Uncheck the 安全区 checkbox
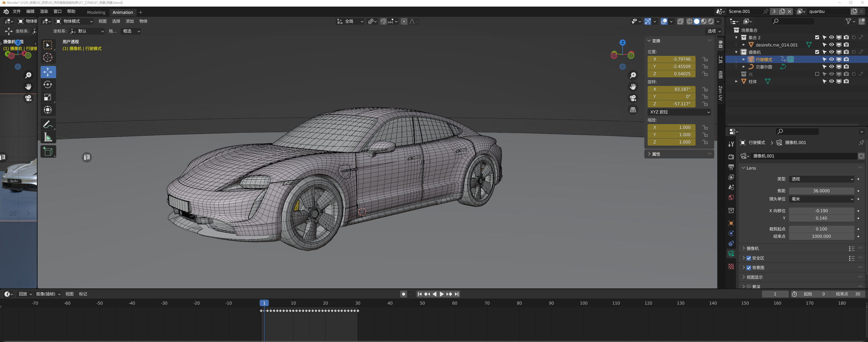The width and height of the screenshot is (868, 342). tap(749, 258)
